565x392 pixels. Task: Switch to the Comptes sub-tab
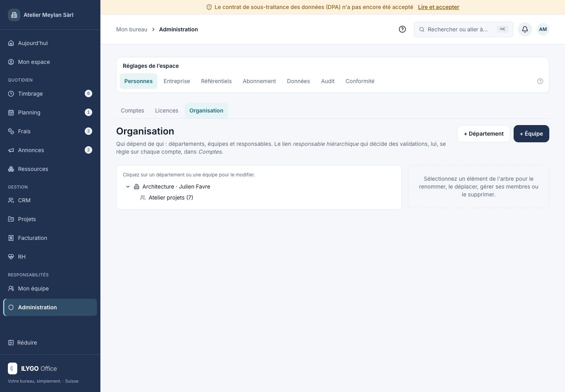133,111
